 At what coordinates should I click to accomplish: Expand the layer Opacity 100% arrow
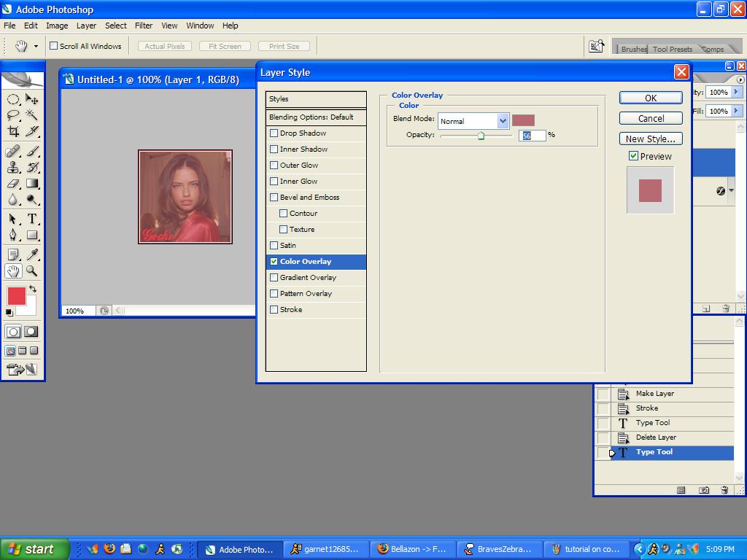737,93
